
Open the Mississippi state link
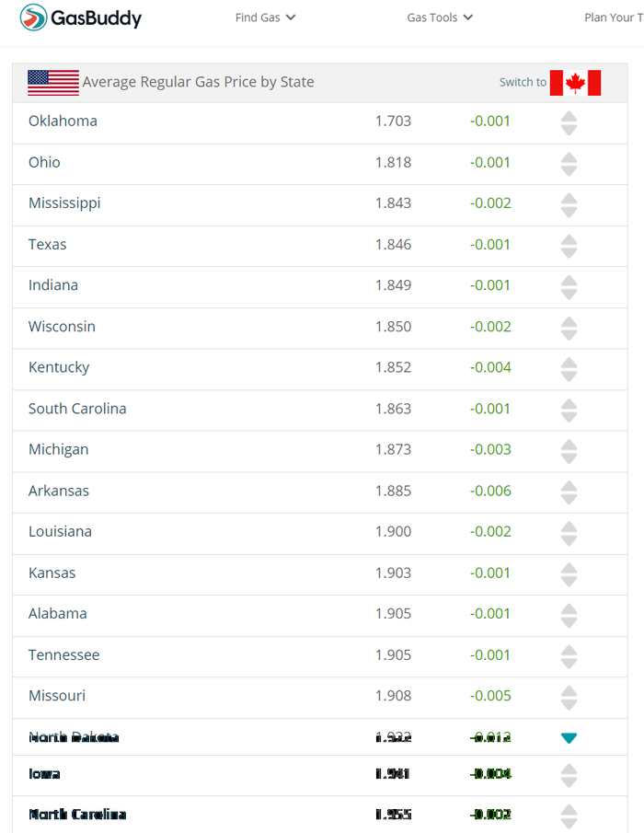tap(64, 203)
